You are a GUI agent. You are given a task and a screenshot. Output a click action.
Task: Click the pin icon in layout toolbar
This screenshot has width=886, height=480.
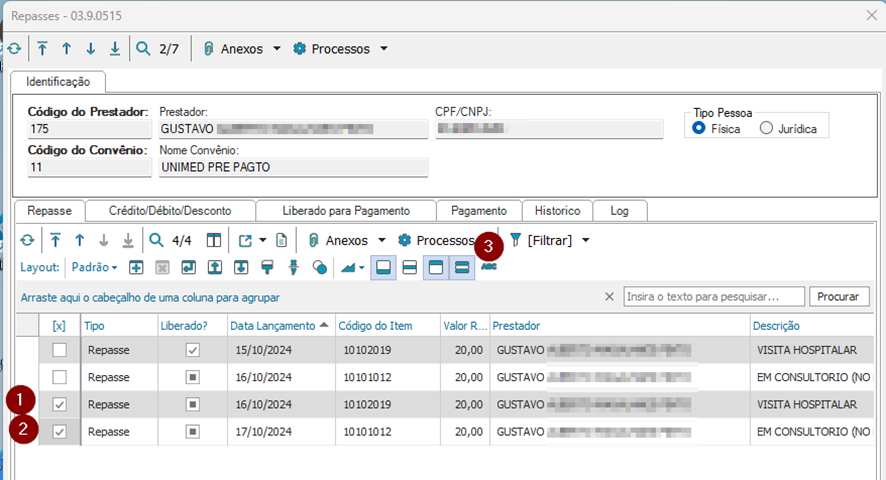[293, 267]
